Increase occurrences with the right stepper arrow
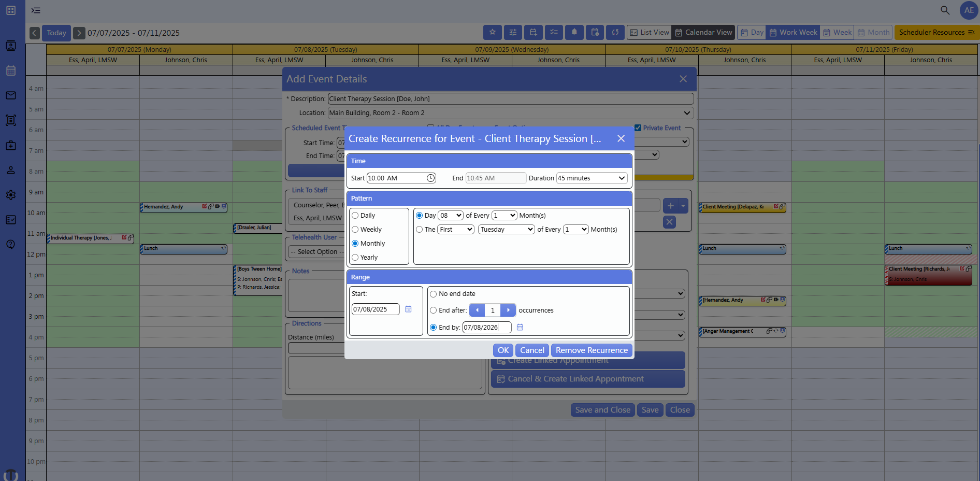The width and height of the screenshot is (980, 481). coord(508,310)
